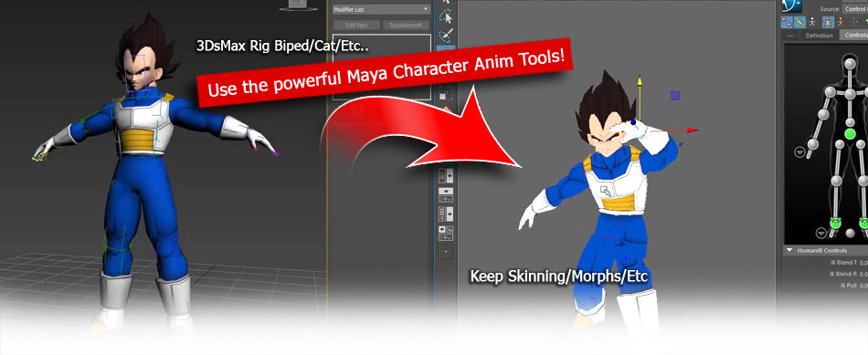Click the Edit Poly modifier button
The height and width of the screenshot is (355, 868).
[x=357, y=25]
